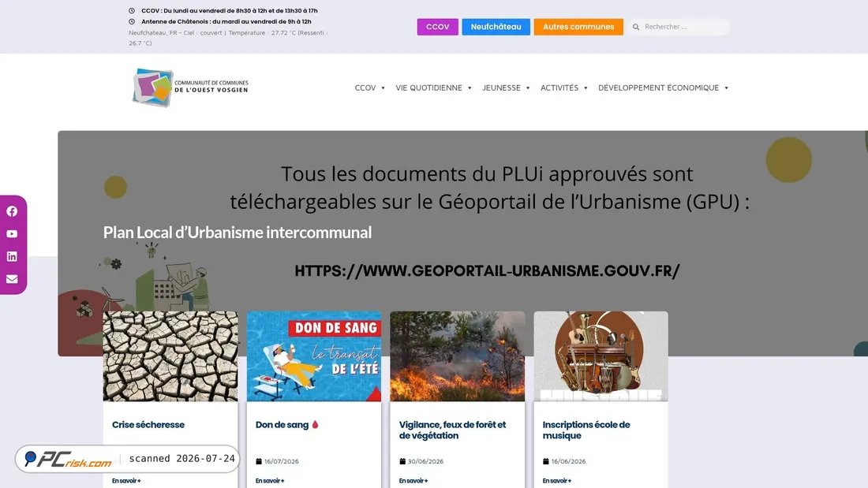Expand the Activités menu arrow

pyautogui.click(x=586, y=88)
